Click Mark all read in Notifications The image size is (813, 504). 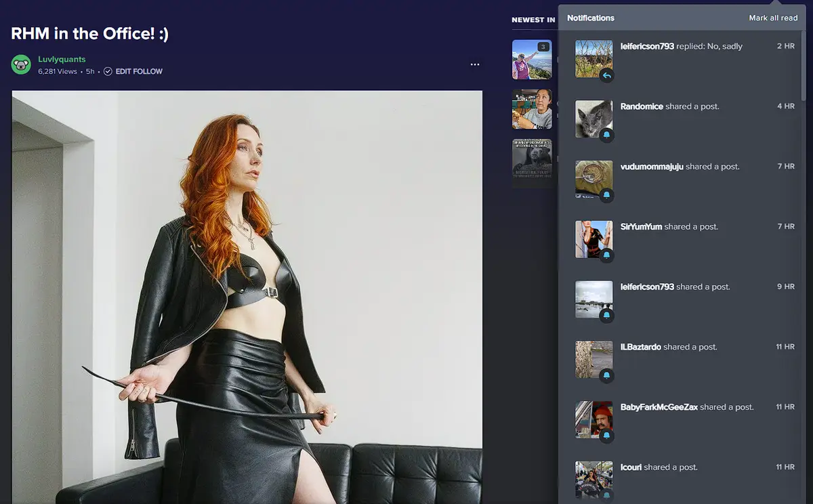[773, 18]
